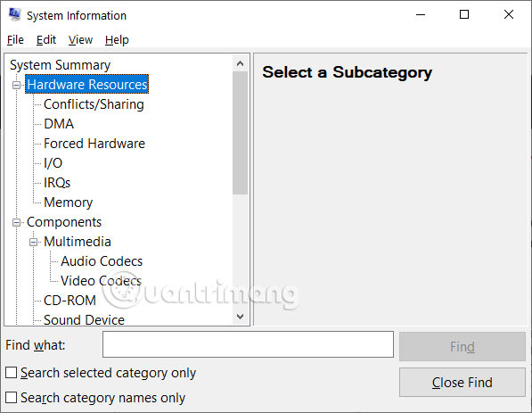This screenshot has width=532, height=413.
Task: Select Video Codecs in the tree
Action: (101, 281)
